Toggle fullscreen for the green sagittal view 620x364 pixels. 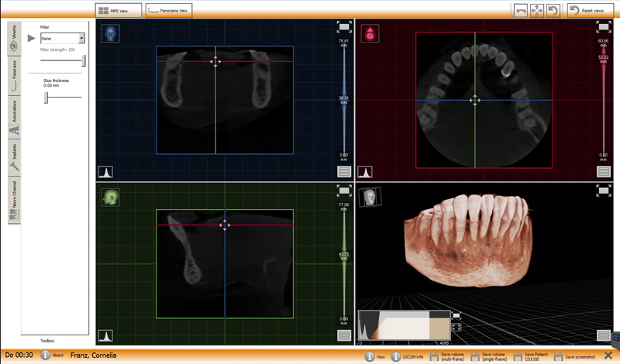[344, 190]
